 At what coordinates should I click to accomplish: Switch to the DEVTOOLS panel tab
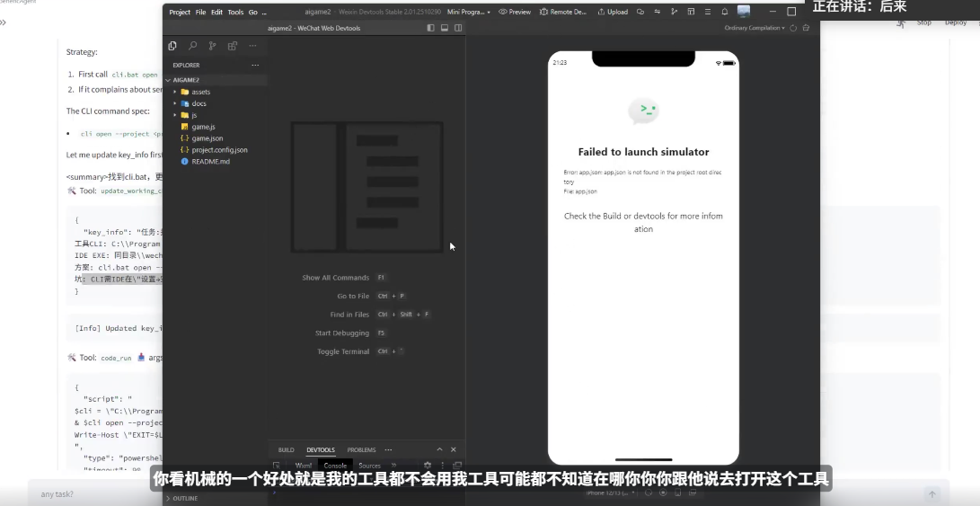coord(321,449)
